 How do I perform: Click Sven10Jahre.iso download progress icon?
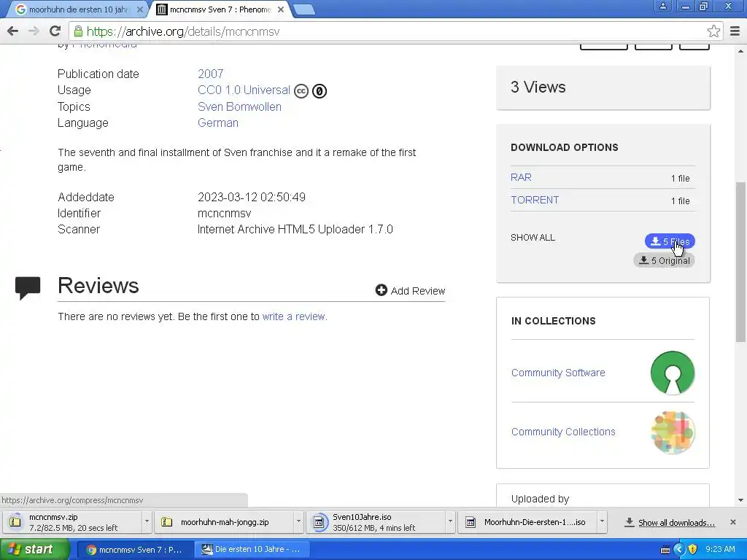tap(319, 522)
